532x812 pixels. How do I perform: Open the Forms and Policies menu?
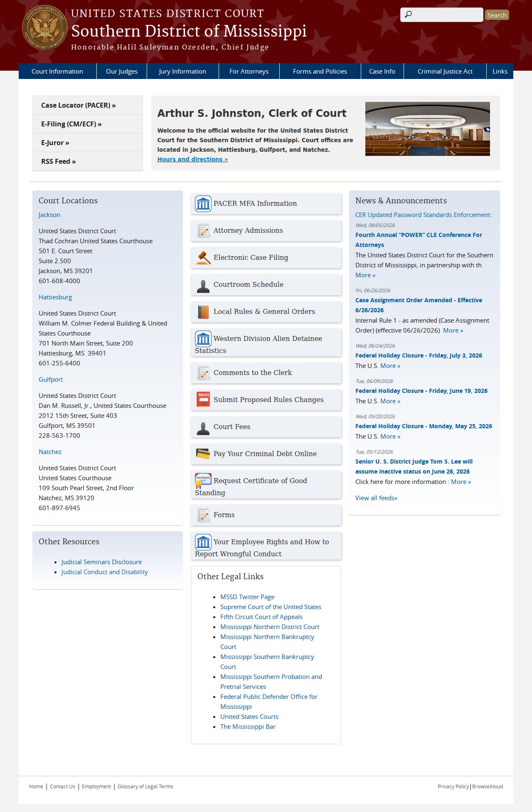click(x=320, y=71)
